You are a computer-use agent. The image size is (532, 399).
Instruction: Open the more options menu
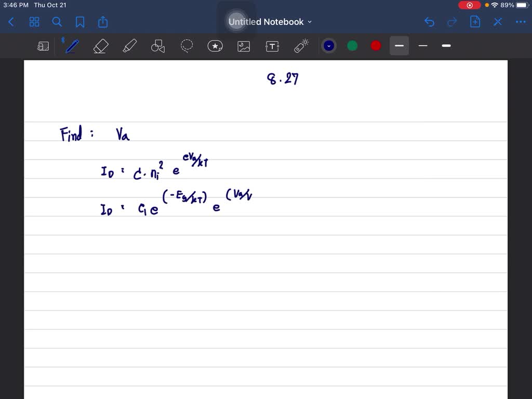520,22
